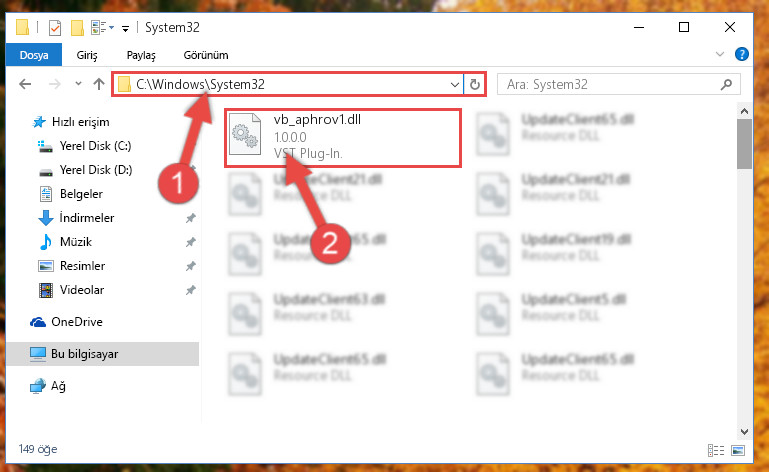Image resolution: width=769 pixels, height=472 pixels.
Task: Expand the address bar history dropdown
Action: [x=455, y=84]
